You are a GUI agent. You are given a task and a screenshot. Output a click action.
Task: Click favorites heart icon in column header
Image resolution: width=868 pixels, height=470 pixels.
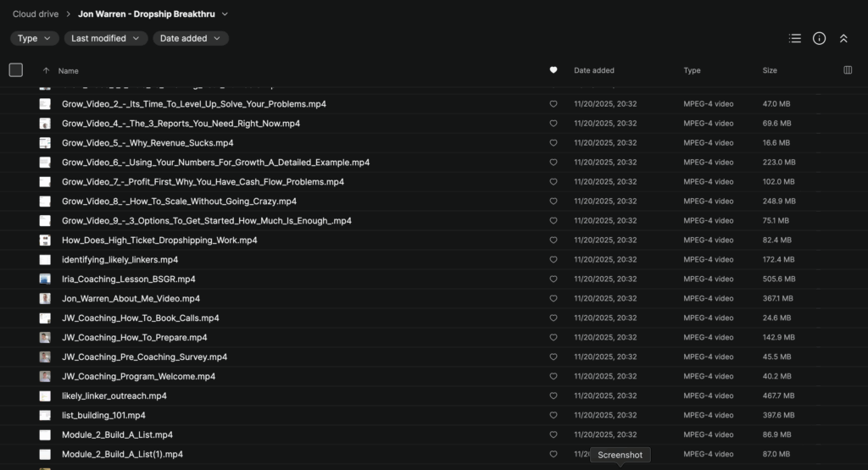coord(554,70)
